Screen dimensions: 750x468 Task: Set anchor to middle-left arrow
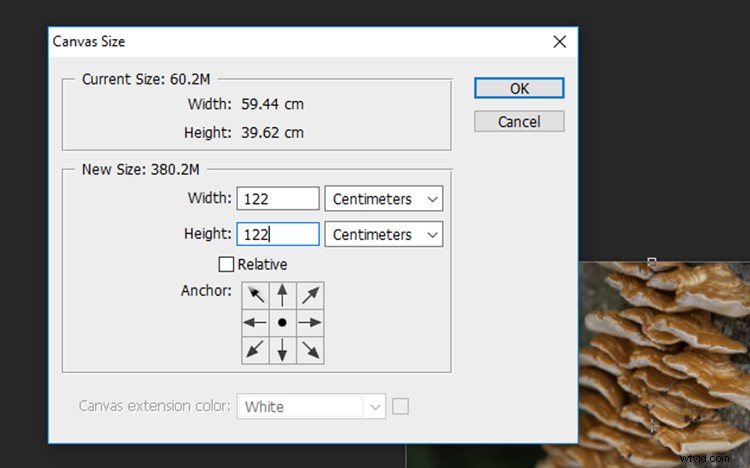[256, 322]
